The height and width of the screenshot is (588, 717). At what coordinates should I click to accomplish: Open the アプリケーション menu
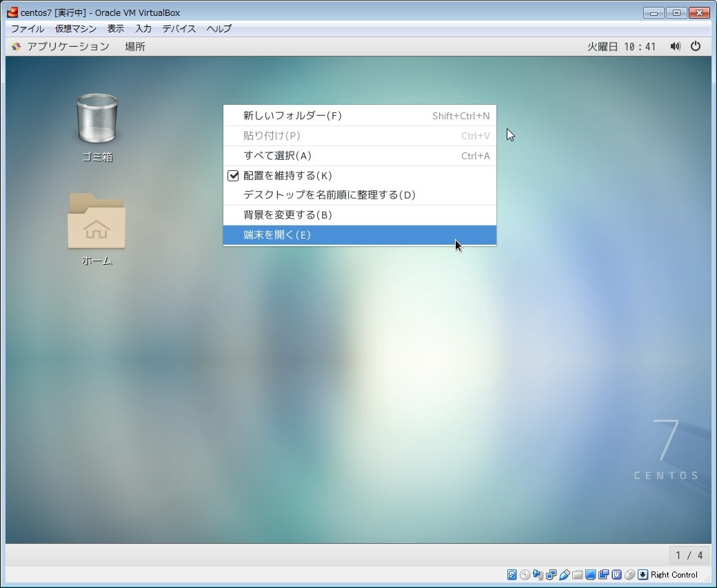68,46
